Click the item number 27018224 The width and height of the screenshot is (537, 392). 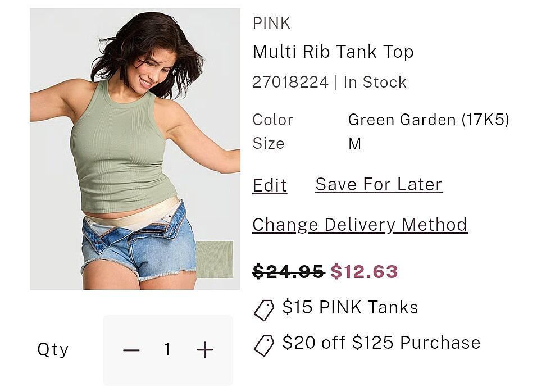[x=290, y=83]
